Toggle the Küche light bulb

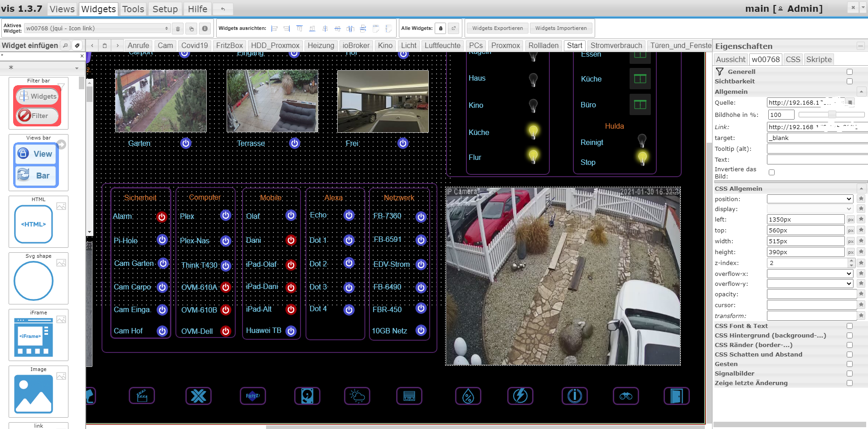click(533, 132)
